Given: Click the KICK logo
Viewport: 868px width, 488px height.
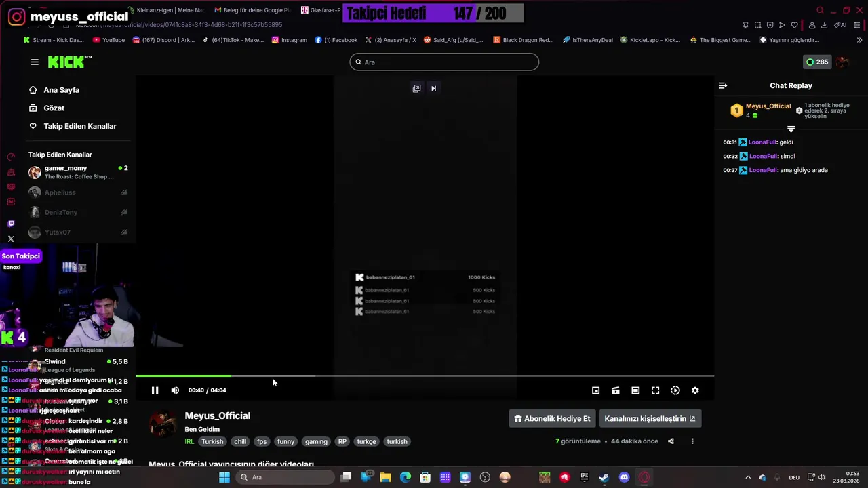Looking at the screenshot, I should (x=70, y=62).
